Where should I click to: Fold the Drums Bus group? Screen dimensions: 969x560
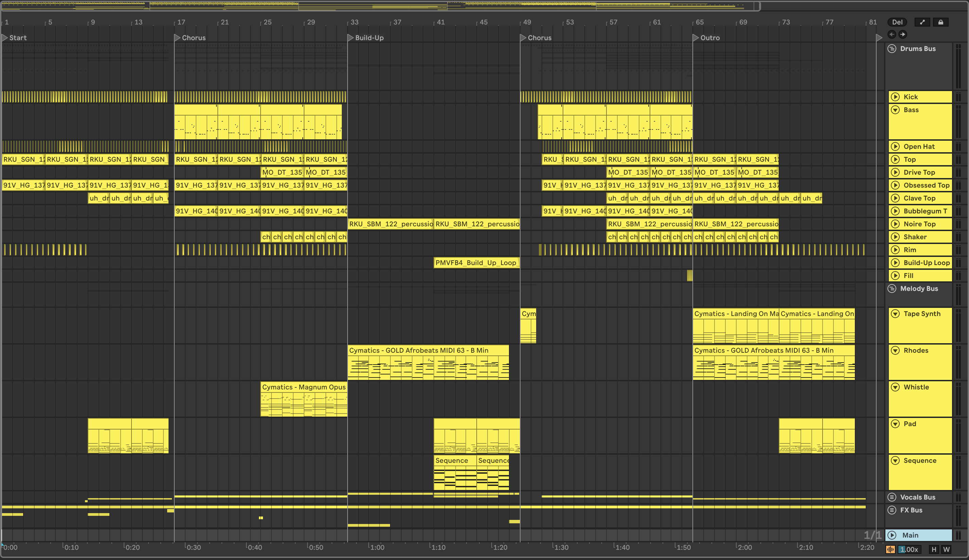(892, 49)
